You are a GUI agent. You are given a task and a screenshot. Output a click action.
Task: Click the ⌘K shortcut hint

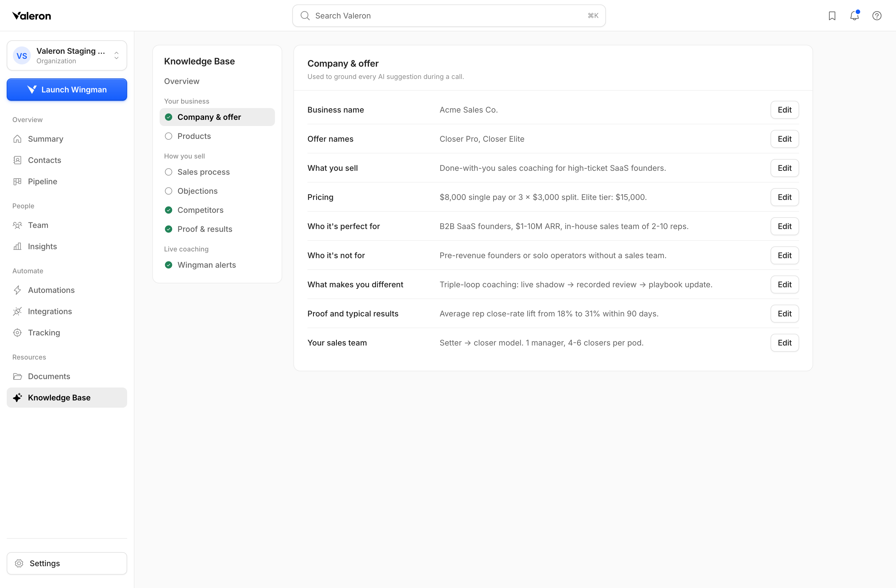(593, 16)
